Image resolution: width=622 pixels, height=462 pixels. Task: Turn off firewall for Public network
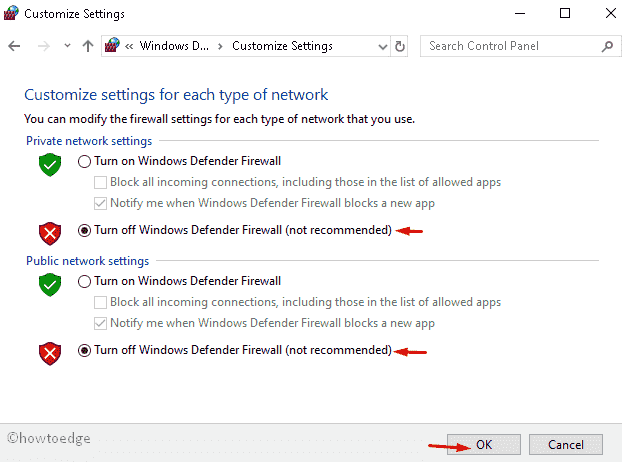(x=84, y=351)
